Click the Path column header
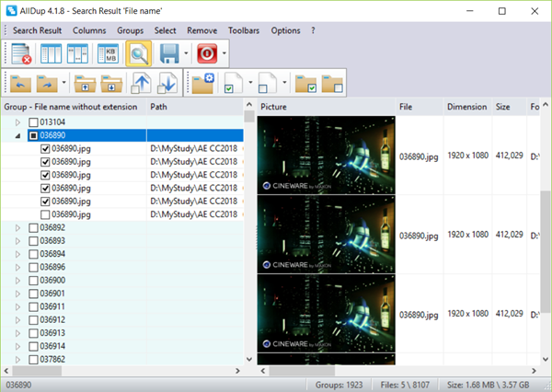The width and height of the screenshot is (552, 392). pyautogui.click(x=195, y=107)
